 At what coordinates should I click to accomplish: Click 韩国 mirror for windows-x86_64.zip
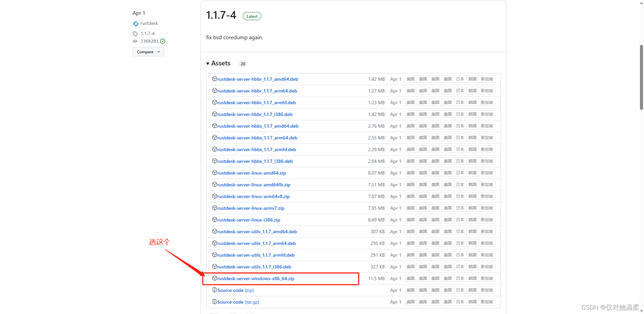coord(473,278)
